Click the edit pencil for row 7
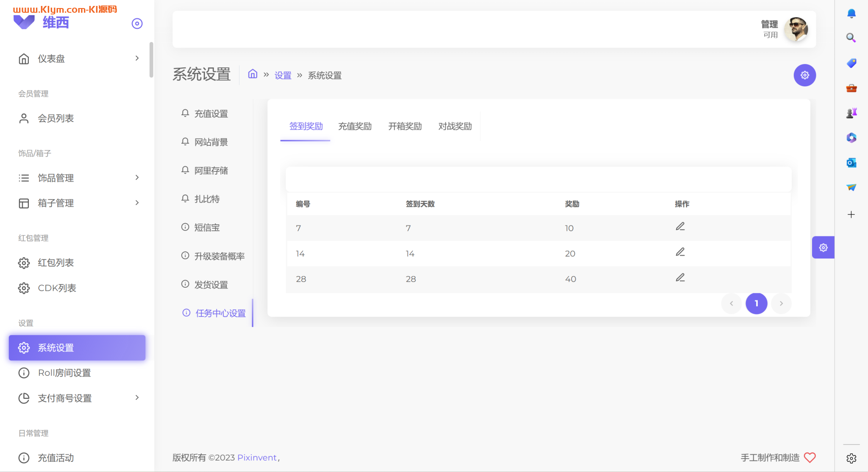868x472 pixels. pyautogui.click(x=680, y=227)
